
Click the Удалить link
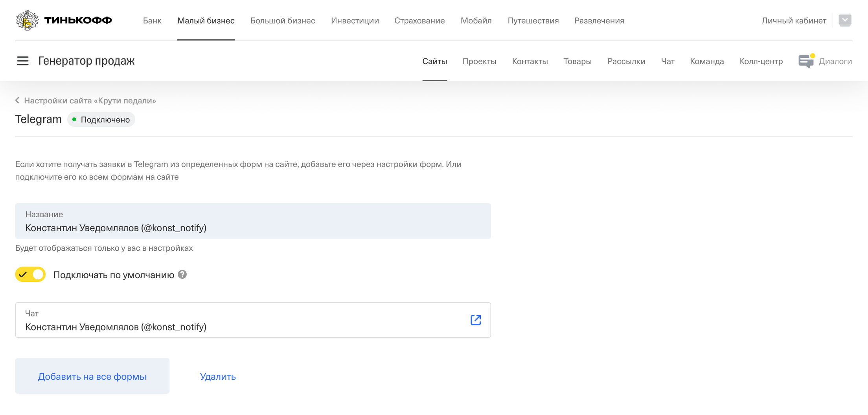(x=218, y=376)
